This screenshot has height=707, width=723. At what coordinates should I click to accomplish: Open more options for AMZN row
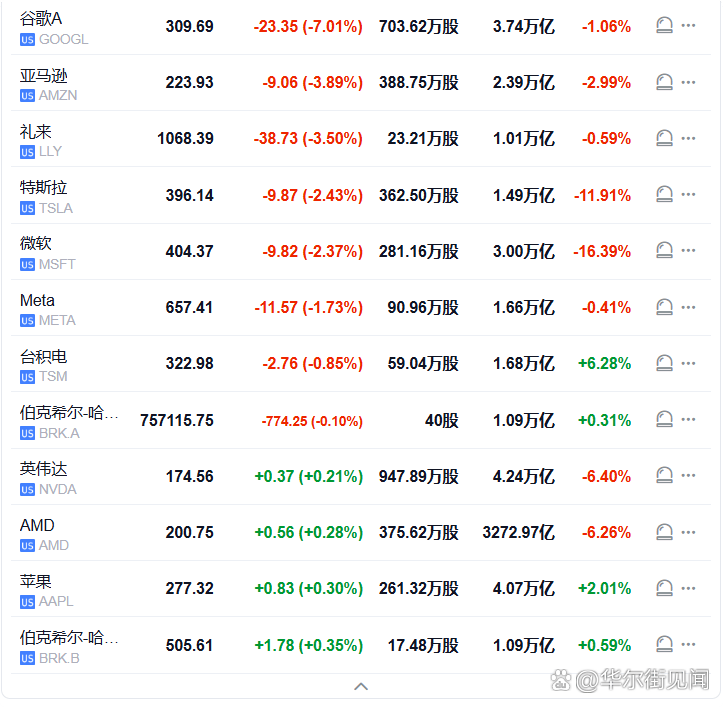pos(688,82)
